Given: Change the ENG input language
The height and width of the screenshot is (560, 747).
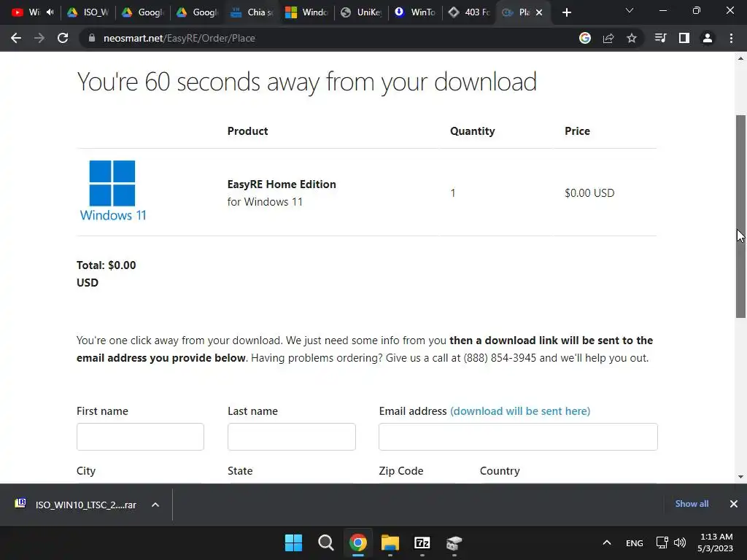Looking at the screenshot, I should click(634, 543).
